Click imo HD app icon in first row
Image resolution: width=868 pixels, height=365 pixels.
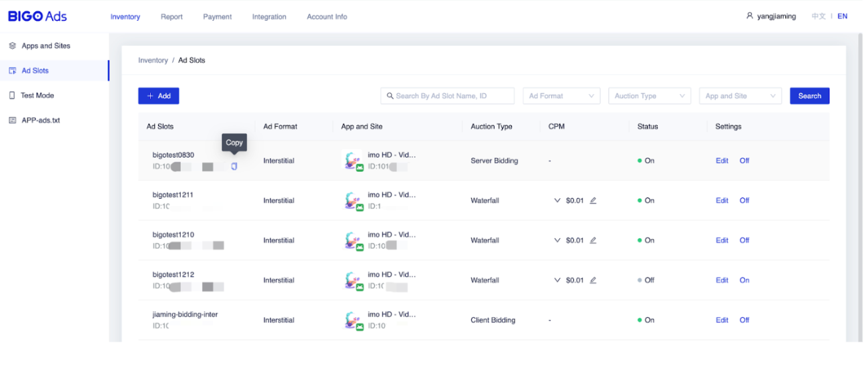click(x=353, y=161)
